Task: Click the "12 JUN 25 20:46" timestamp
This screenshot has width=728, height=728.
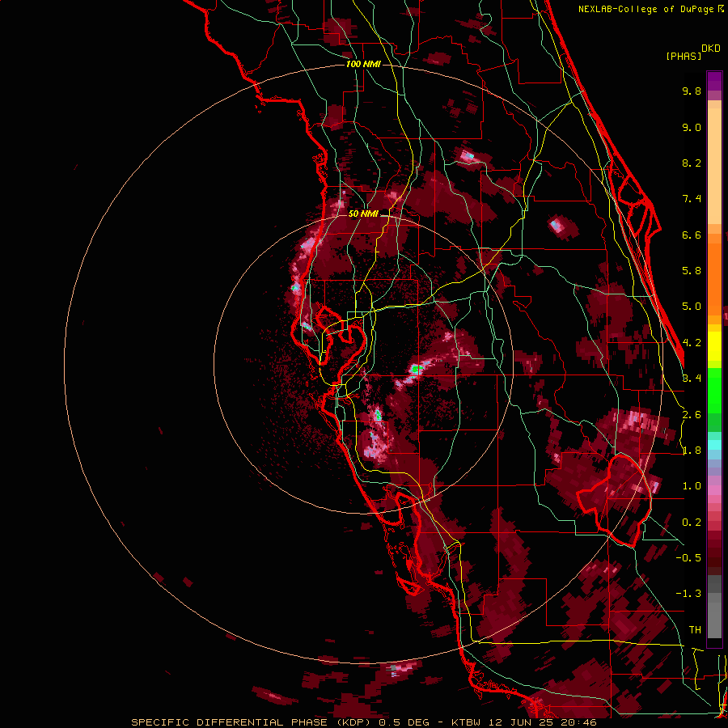Action: click(541, 722)
